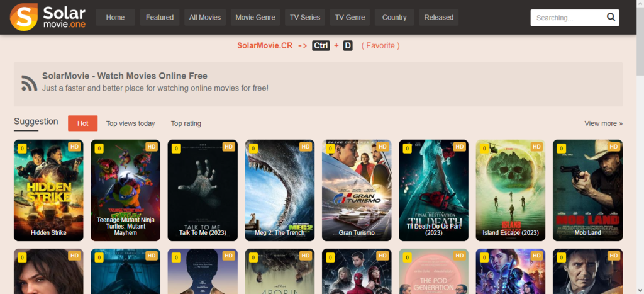Click the yellow 0 badge on Gran Turismo
Image resolution: width=644 pixels, height=294 pixels.
(330, 149)
